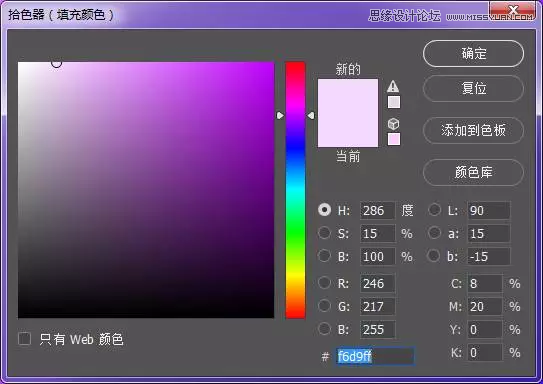Click the brightness field showing 100

pos(377,257)
